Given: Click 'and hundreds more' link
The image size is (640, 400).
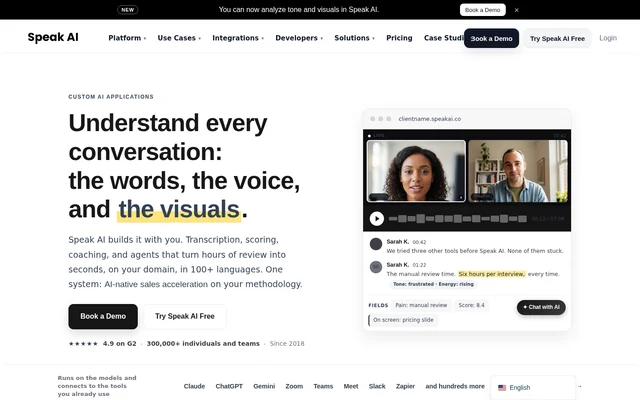Looking at the screenshot, I should [x=455, y=386].
